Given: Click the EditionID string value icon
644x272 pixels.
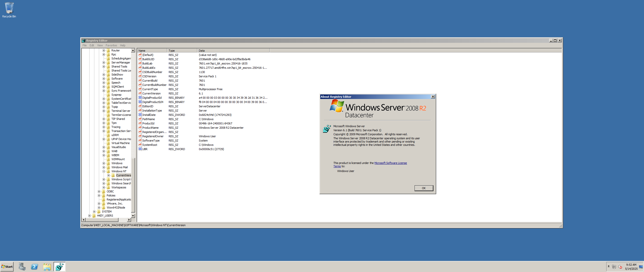Looking at the screenshot, I should pos(140,106).
